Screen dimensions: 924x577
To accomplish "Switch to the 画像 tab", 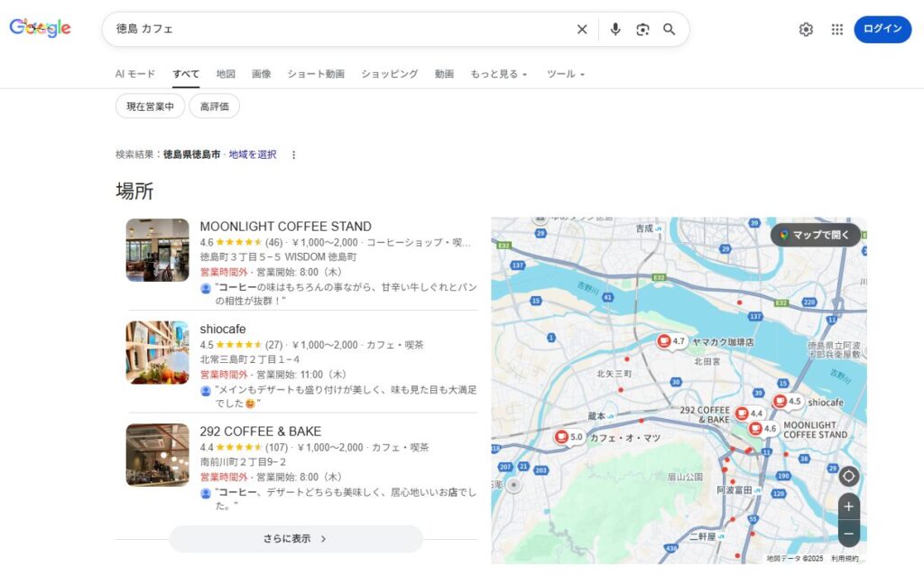I will pos(261,74).
